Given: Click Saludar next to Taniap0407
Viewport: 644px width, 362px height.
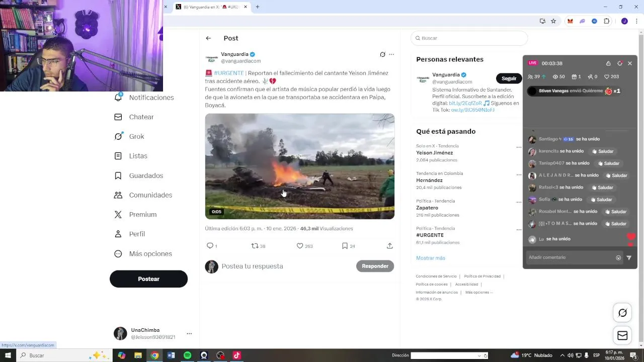Looking at the screenshot, I should (x=608, y=163).
